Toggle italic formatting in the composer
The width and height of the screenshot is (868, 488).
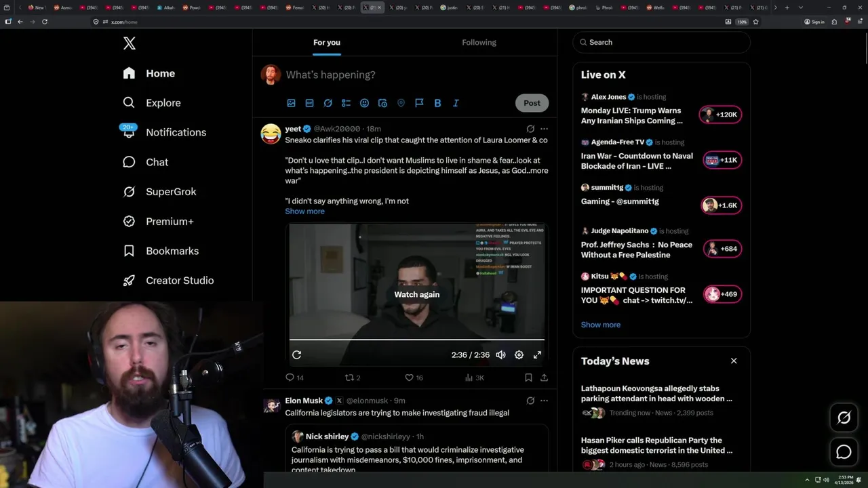click(x=456, y=103)
